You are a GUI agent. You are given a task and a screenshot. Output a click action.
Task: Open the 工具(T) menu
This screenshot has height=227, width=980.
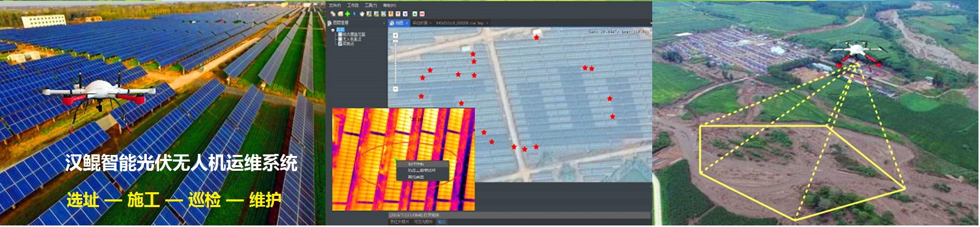tap(371, 5)
